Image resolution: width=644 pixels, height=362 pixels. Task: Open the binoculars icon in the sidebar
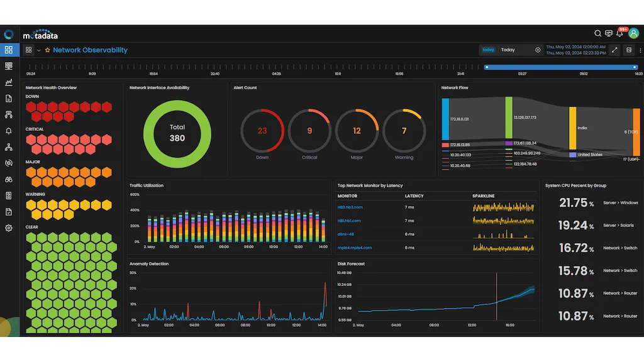(9, 179)
